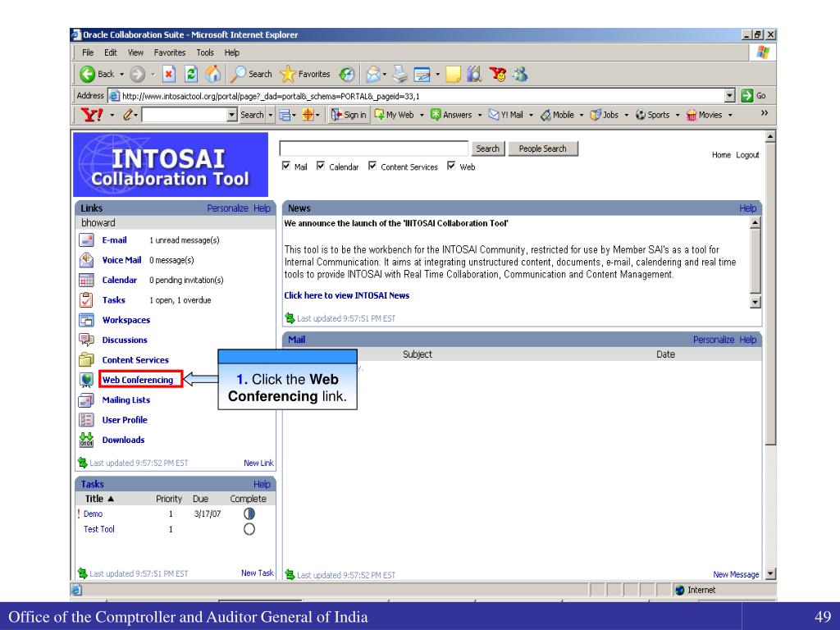Open browser Search magnifier toolbar icon
Screen dimensions: 840x630
pyautogui.click(x=237, y=74)
